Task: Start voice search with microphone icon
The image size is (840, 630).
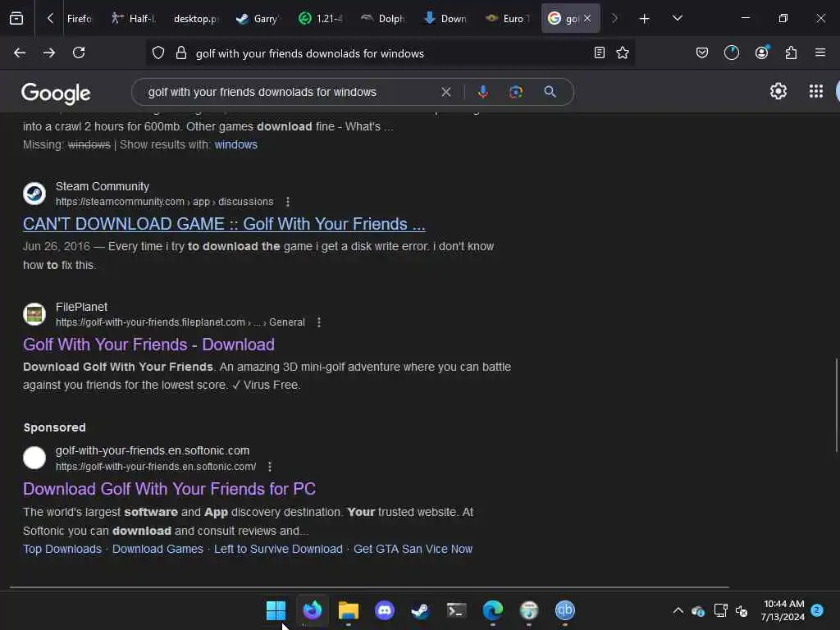Action: tap(482, 92)
